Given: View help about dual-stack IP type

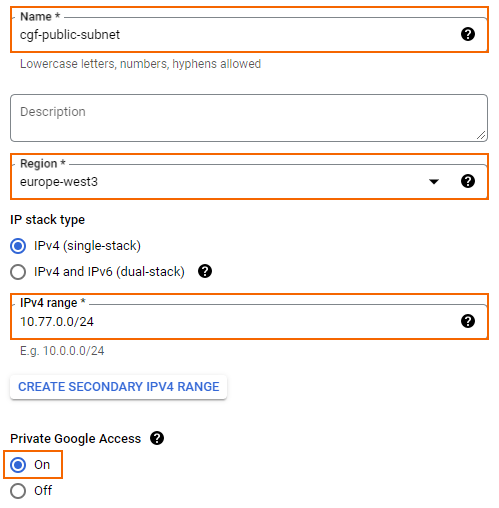Looking at the screenshot, I should click(205, 271).
